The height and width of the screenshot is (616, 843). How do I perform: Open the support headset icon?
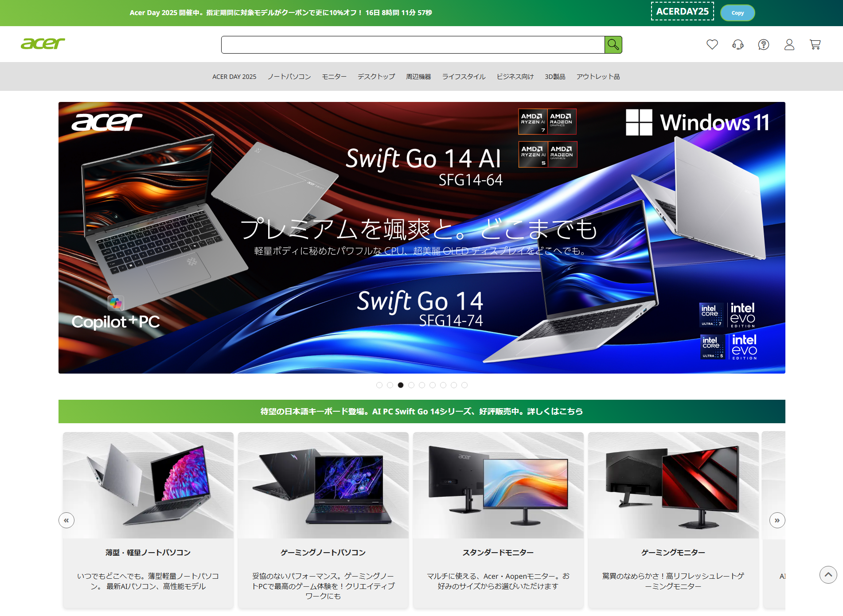click(738, 44)
